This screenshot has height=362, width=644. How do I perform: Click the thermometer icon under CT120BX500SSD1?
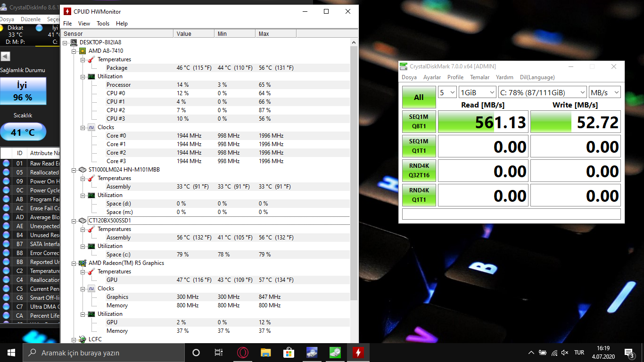[x=91, y=229]
